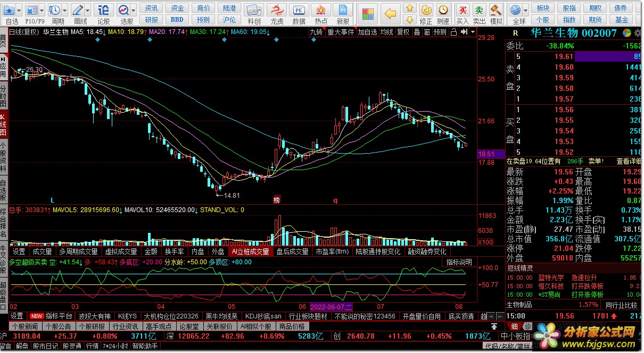644x353 pixels.
Task: Click the 资讯 toolbar button
Action: pyautogui.click(x=152, y=8)
